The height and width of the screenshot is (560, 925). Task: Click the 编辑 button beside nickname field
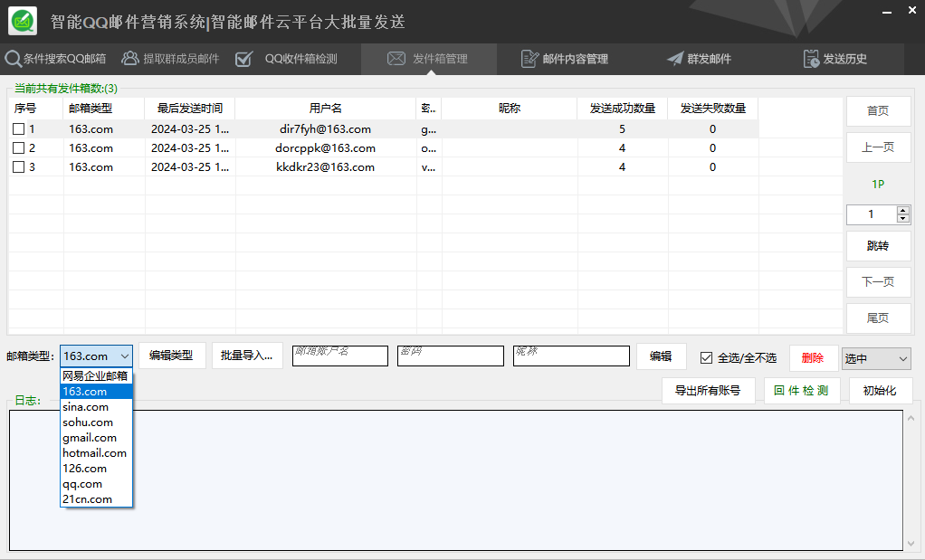(x=661, y=356)
